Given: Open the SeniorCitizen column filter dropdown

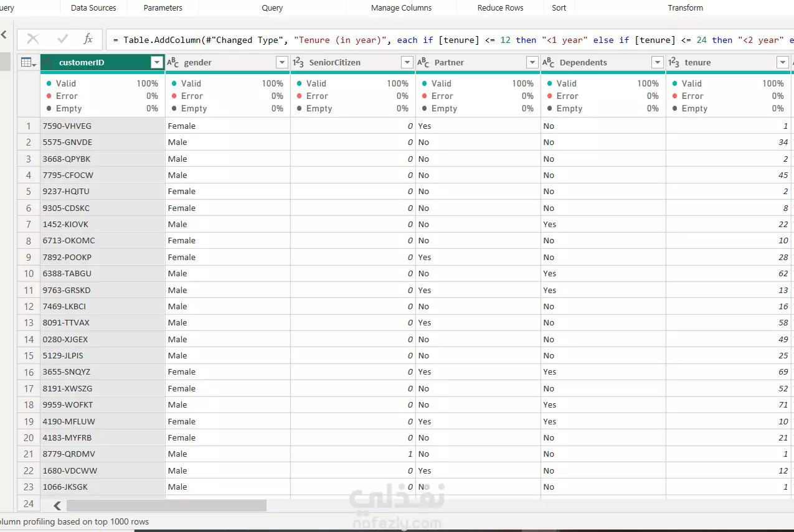Looking at the screenshot, I should [x=407, y=62].
